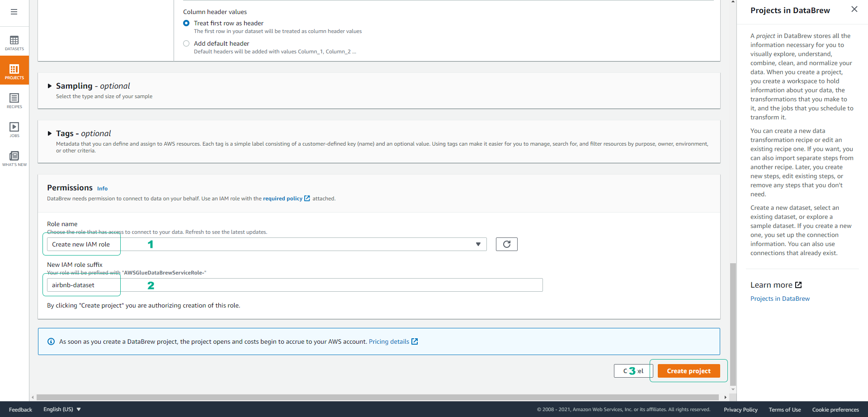Click external link icon beside Pricing details
This screenshot has width=868, height=417.
[x=415, y=341]
